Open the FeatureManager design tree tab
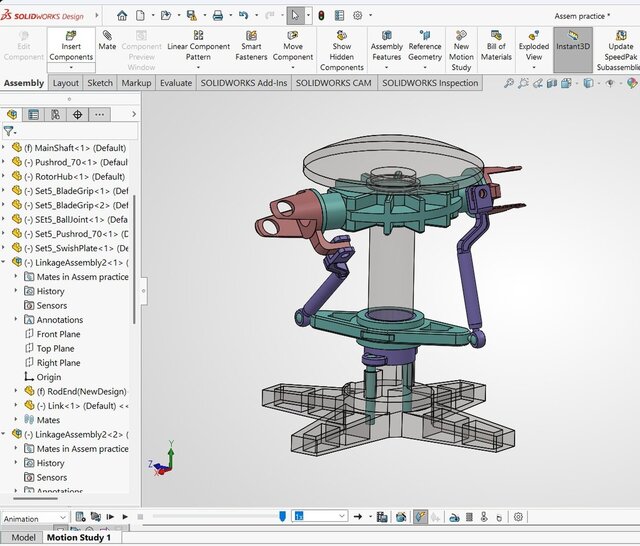Screen dimensions: 640x546 (x=12, y=115)
